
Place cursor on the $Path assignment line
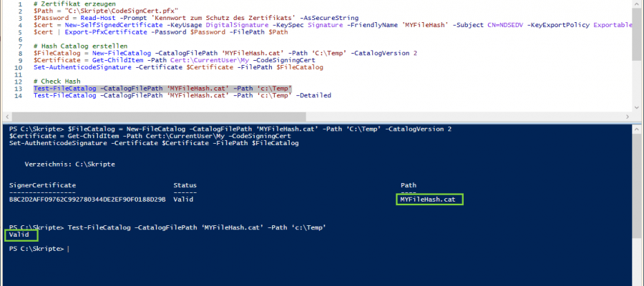86,11
